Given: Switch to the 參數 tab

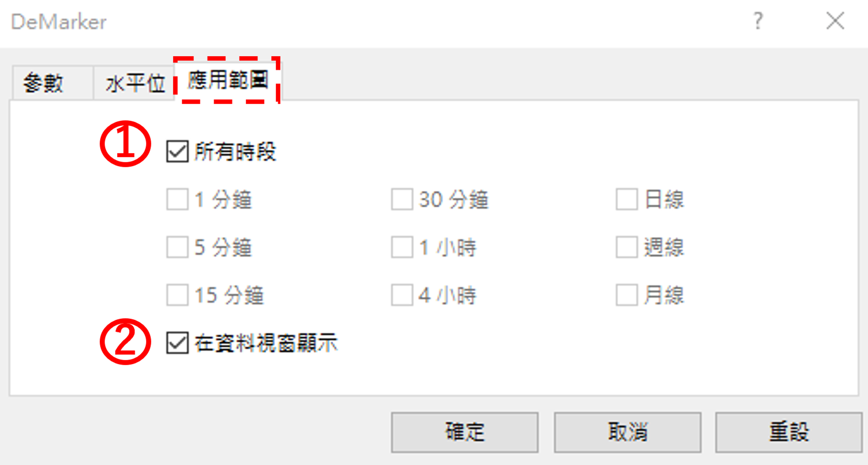Looking at the screenshot, I should (43, 80).
